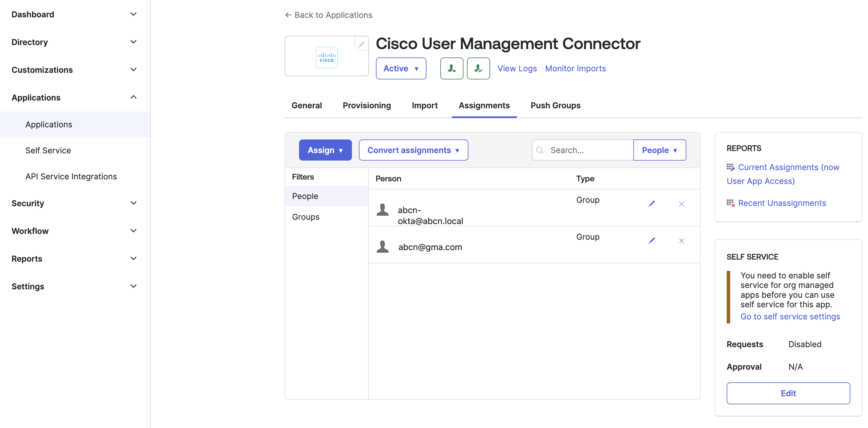868x428 pixels.
Task: Switch to the General tab
Action: point(307,105)
